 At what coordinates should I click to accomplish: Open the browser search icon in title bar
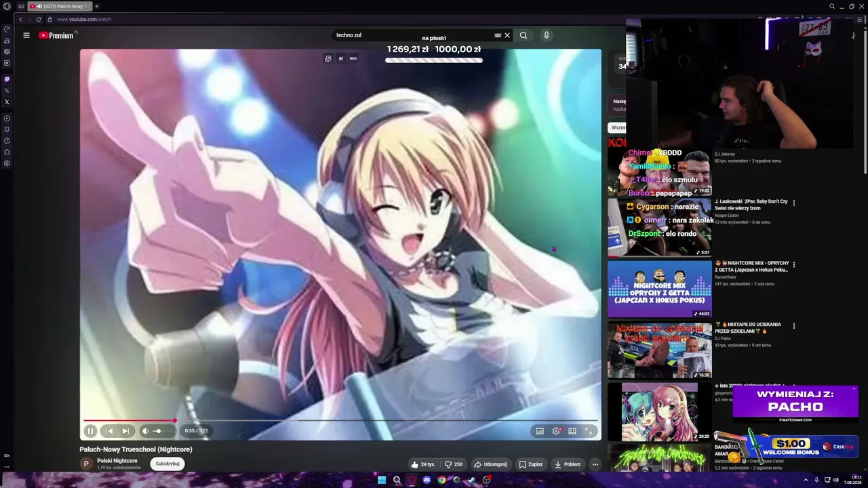pyautogui.click(x=832, y=6)
